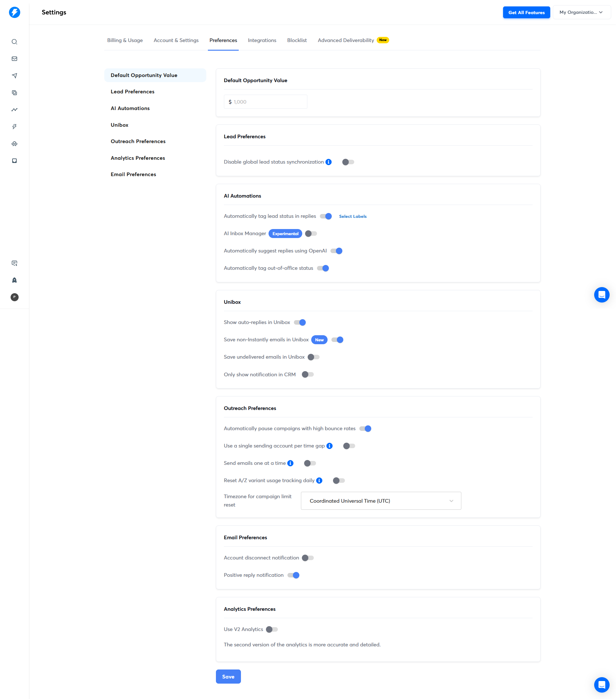Expand the My Organization dropdown
The width and height of the screenshot is (616, 699).
pos(581,12)
